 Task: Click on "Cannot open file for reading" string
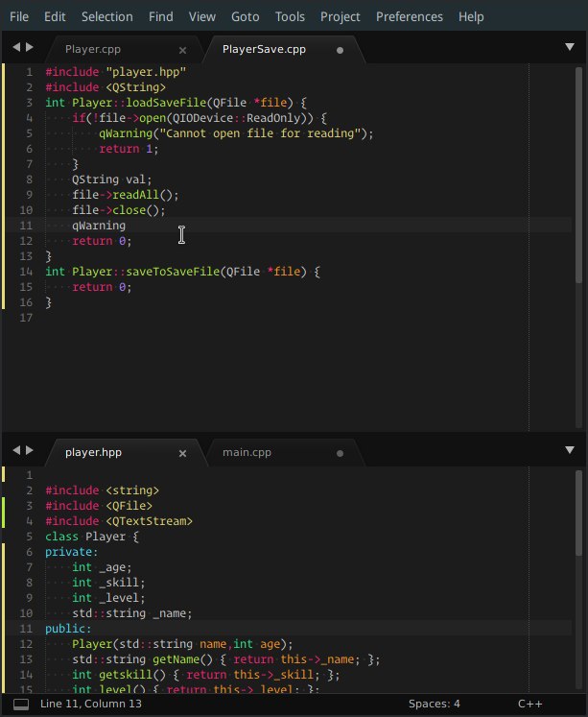[260, 133]
